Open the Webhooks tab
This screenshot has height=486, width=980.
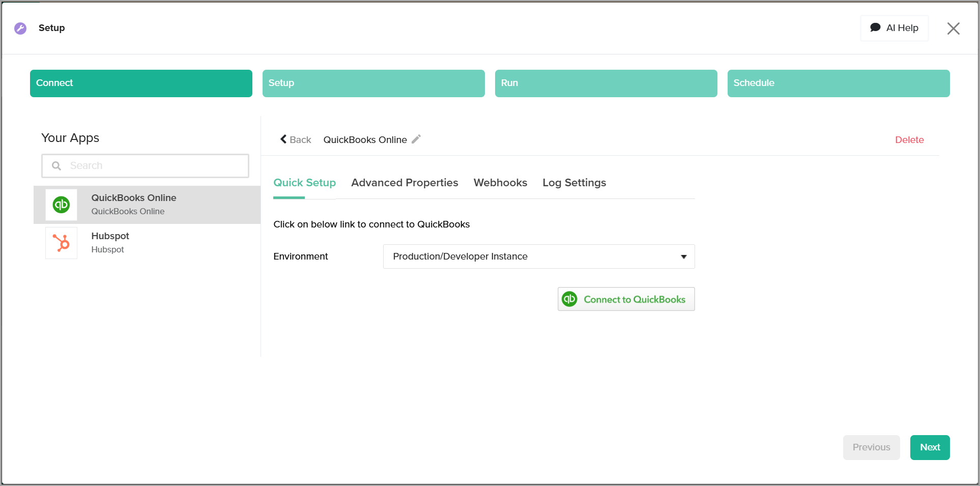(x=500, y=183)
